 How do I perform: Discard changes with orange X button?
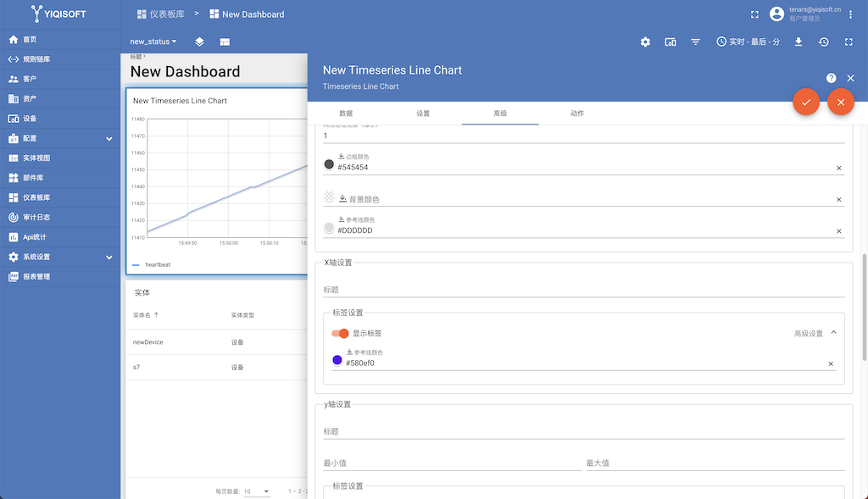841,102
